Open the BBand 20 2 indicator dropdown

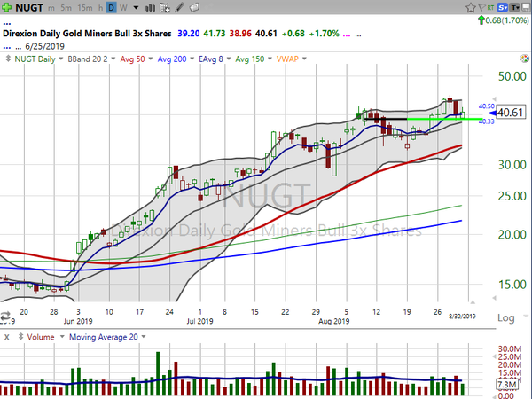coord(89,59)
